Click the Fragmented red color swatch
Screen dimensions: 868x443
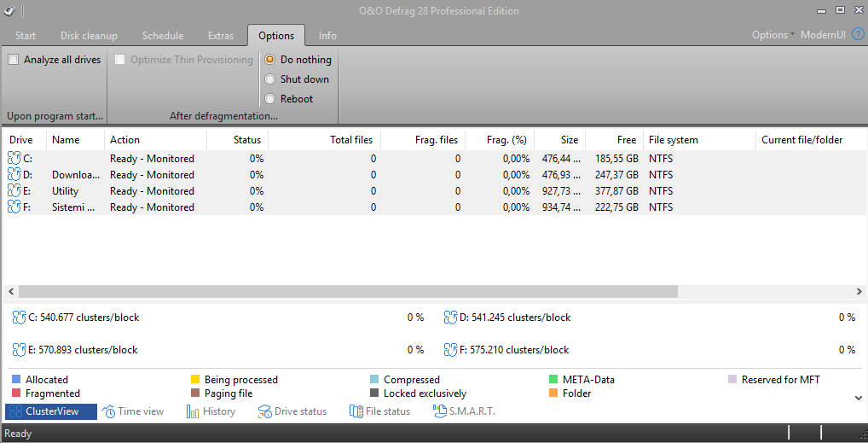coord(16,393)
